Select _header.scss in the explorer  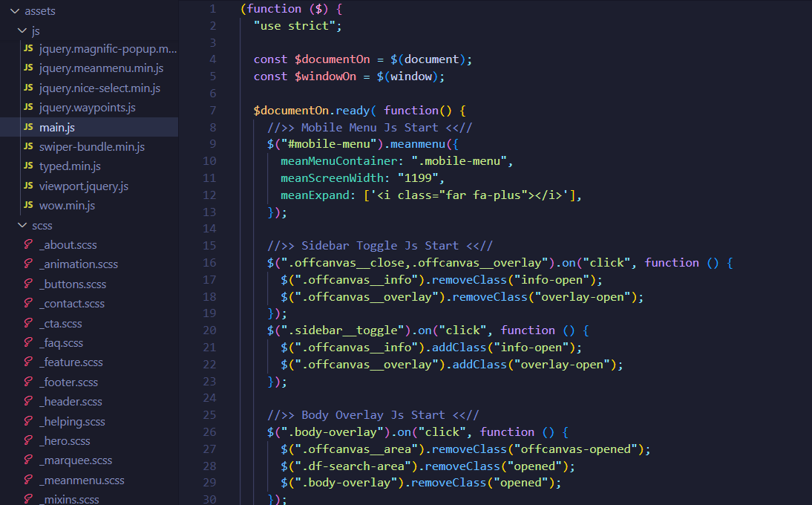click(71, 402)
